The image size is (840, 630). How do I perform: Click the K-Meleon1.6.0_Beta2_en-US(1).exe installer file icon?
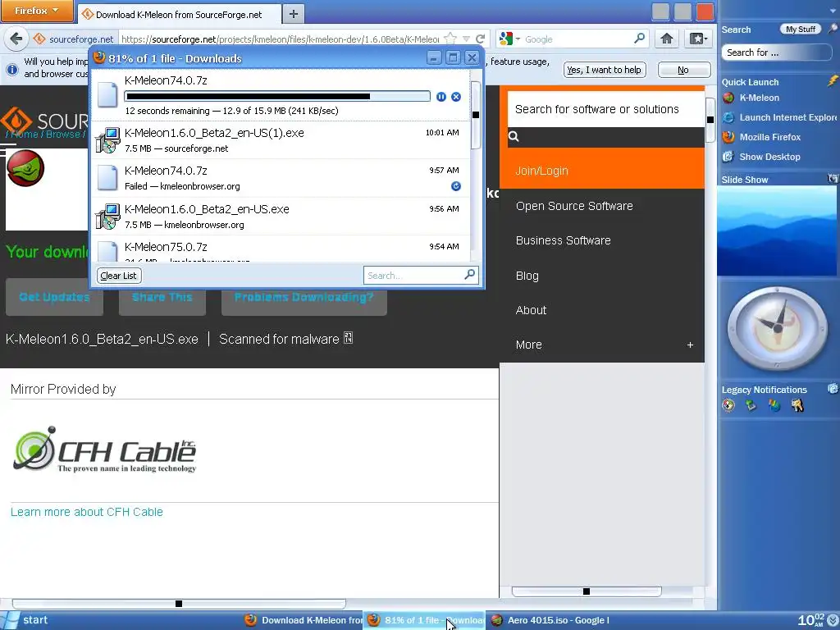pyautogui.click(x=107, y=140)
